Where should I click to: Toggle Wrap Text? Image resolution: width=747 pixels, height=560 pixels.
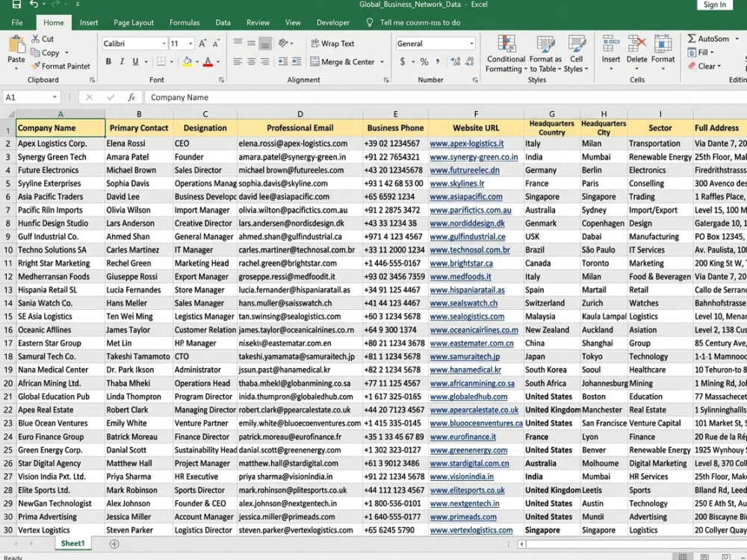332,43
